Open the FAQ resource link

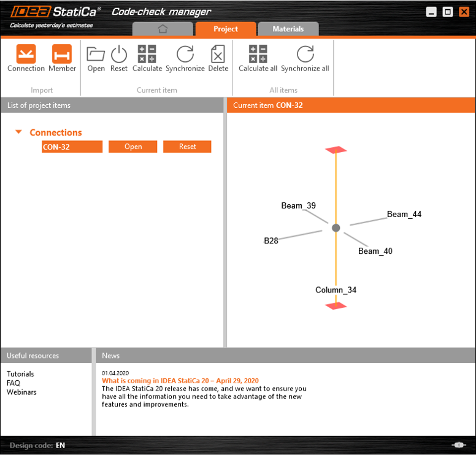13,383
